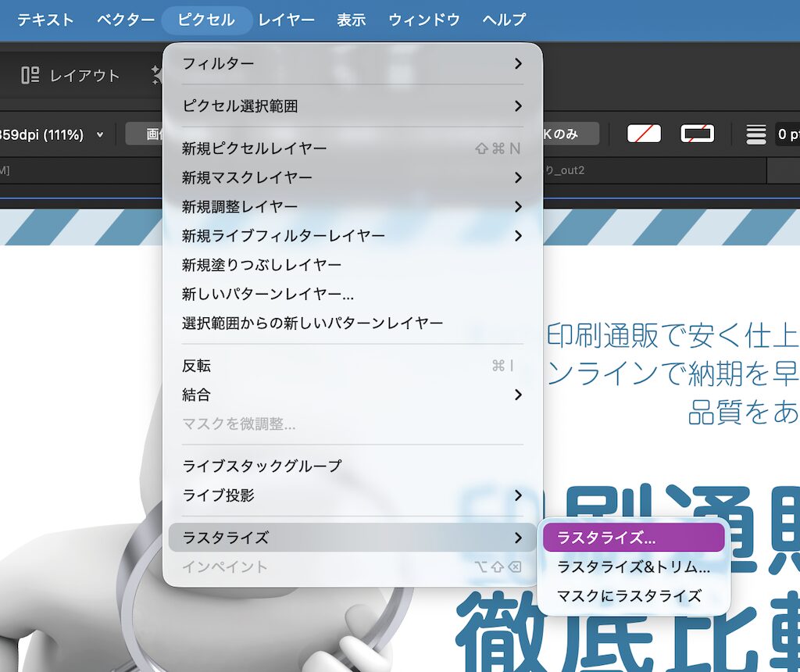Click the fill color swatch
The image size is (800, 672).
[x=644, y=134]
